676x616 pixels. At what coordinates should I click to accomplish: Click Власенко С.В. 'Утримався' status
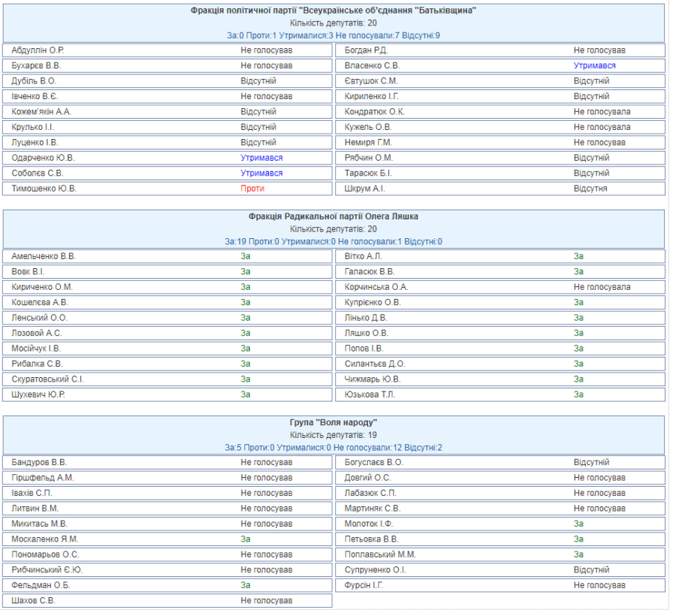(x=594, y=66)
